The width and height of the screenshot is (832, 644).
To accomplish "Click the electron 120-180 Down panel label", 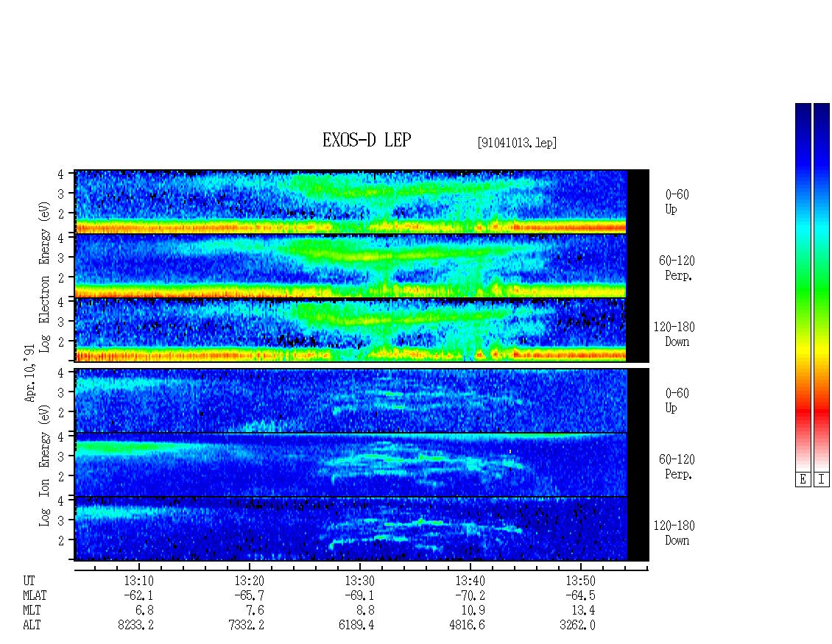I will 674,334.
